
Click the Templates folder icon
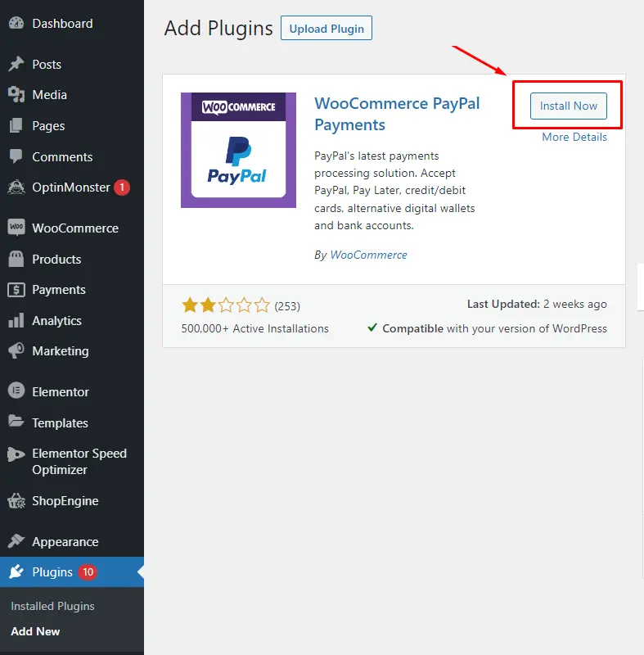click(x=16, y=422)
